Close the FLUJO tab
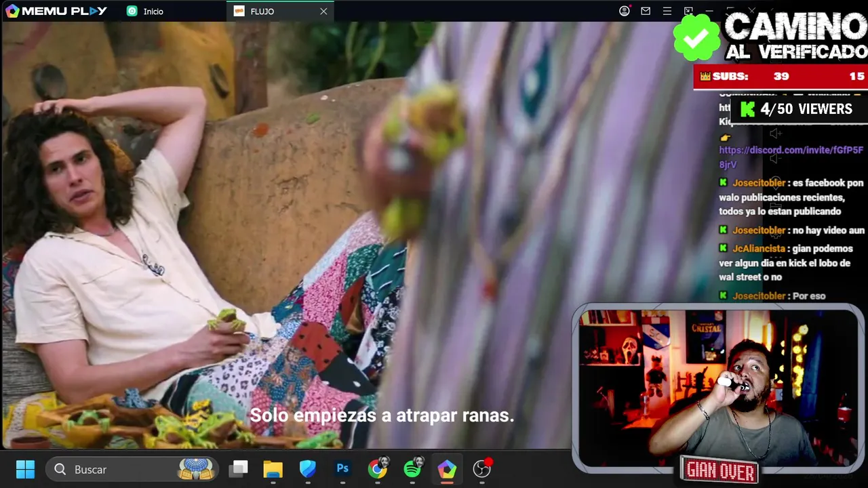This screenshot has height=488, width=868. [323, 11]
